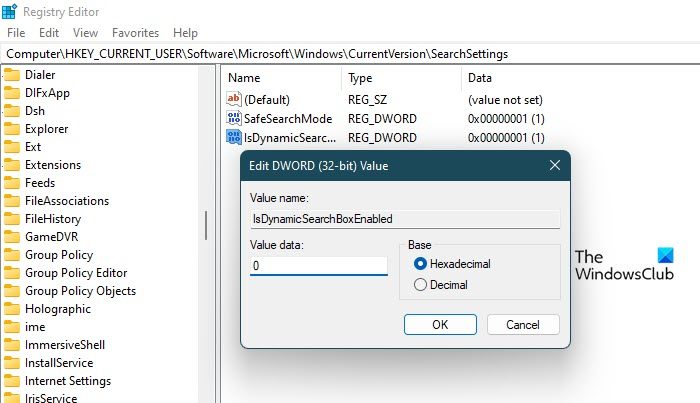
Task: Select the Explorer key label
Action: [x=46, y=129]
